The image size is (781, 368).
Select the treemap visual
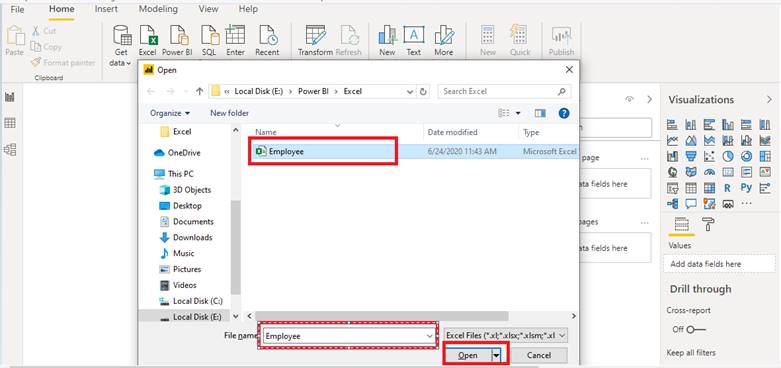765,156
